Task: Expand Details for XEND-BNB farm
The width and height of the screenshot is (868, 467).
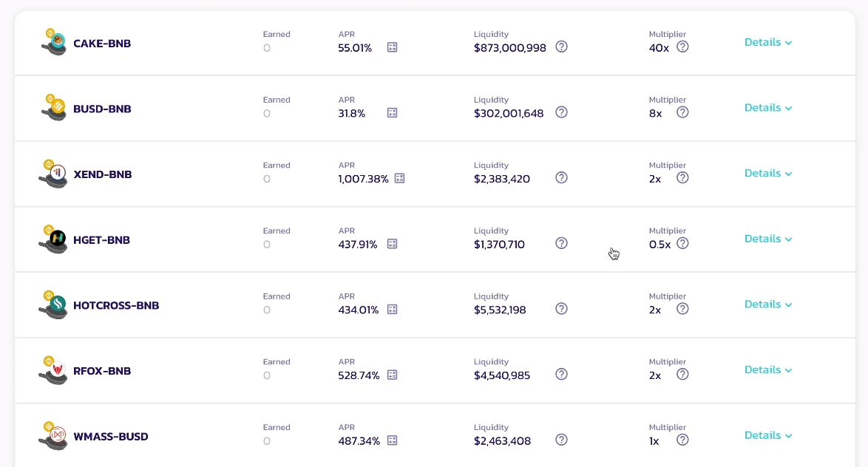Action: pyautogui.click(x=767, y=173)
